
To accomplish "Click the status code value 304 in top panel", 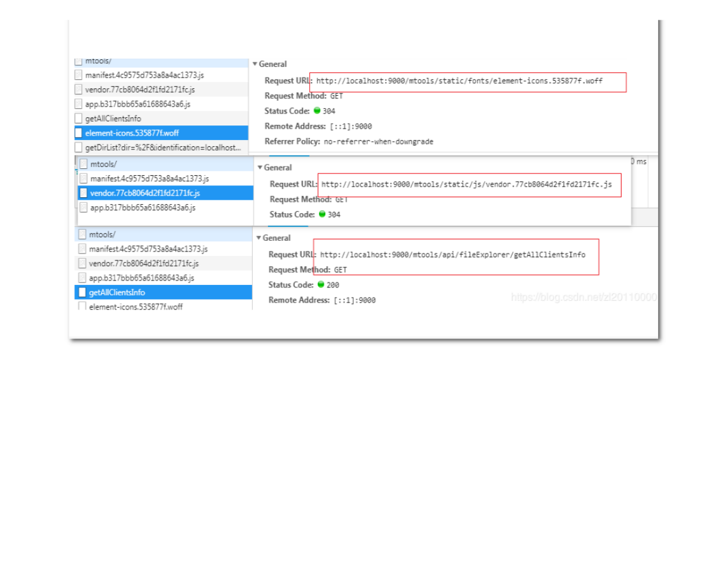I will click(x=329, y=112).
